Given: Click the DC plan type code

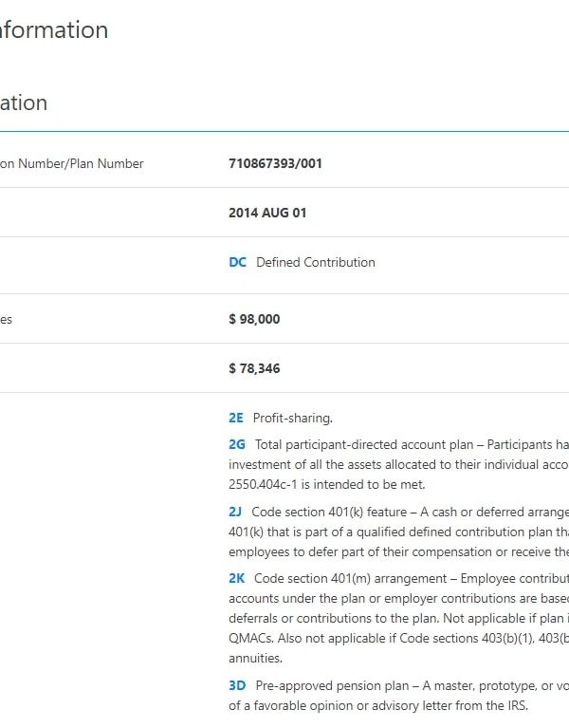Looking at the screenshot, I should pos(237,262).
